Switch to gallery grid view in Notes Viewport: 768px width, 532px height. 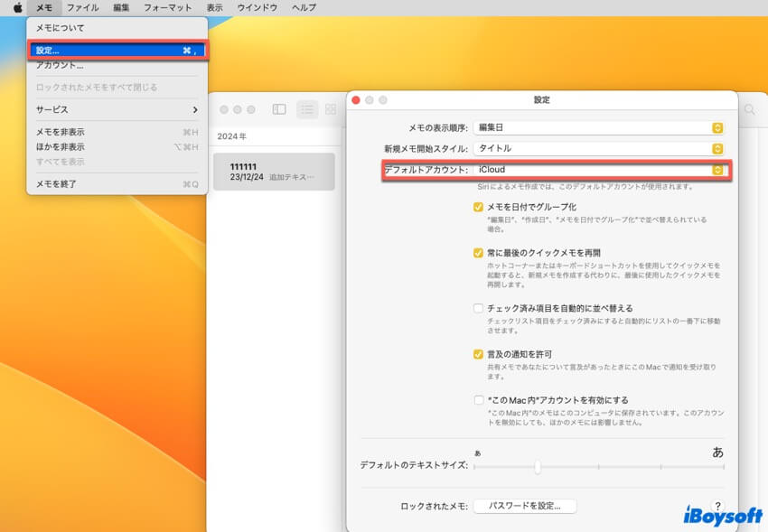[331, 109]
